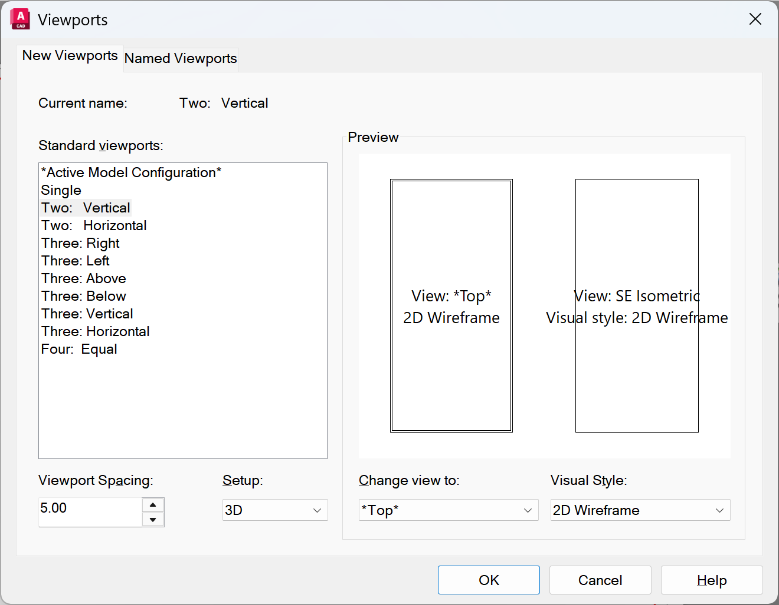779x605 pixels.
Task: Increase viewport spacing with up arrow
Action: [x=153, y=505]
